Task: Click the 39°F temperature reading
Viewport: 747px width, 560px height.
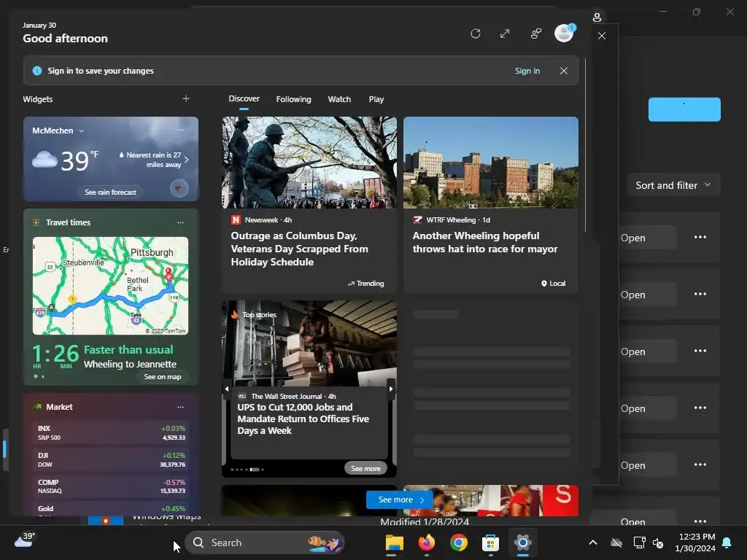Action: 80,160
